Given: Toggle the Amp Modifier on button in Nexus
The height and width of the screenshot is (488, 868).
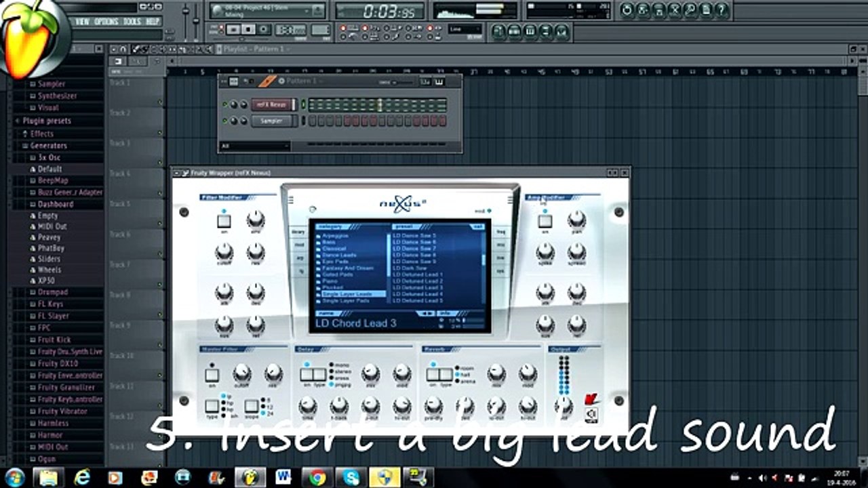Looking at the screenshot, I should [545, 221].
